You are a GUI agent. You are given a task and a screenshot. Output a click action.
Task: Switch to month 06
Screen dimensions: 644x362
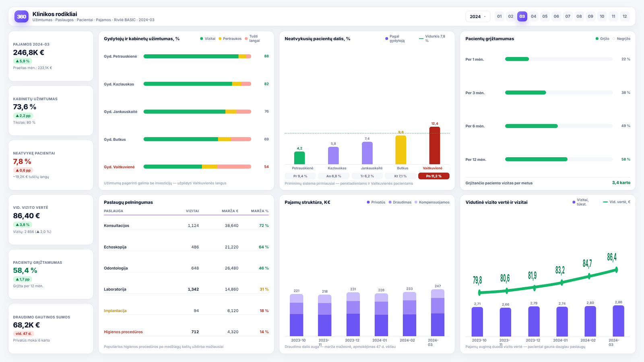(x=556, y=16)
